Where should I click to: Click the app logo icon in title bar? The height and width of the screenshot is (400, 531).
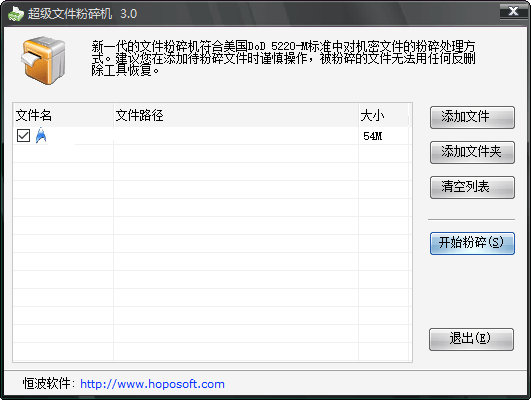pyautogui.click(x=16, y=14)
